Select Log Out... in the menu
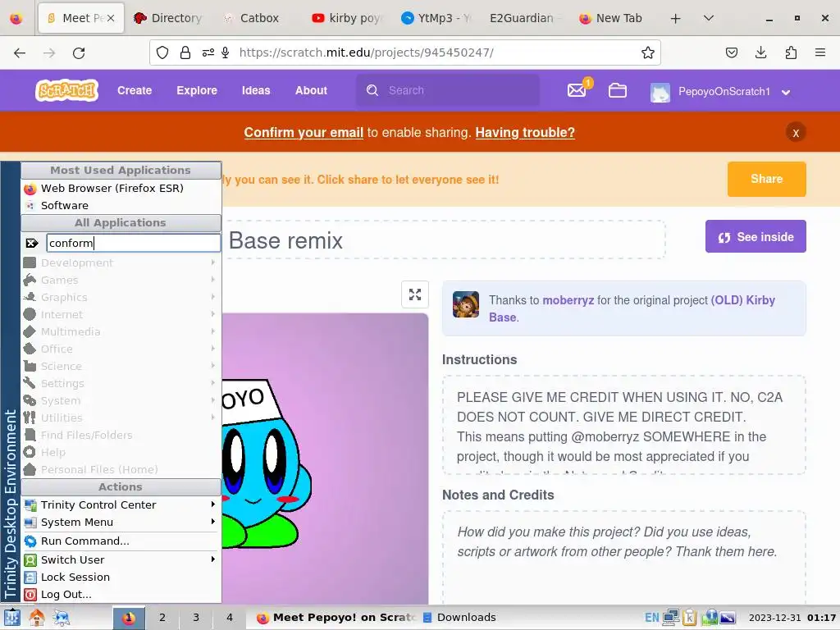840x630 pixels. tap(121, 594)
